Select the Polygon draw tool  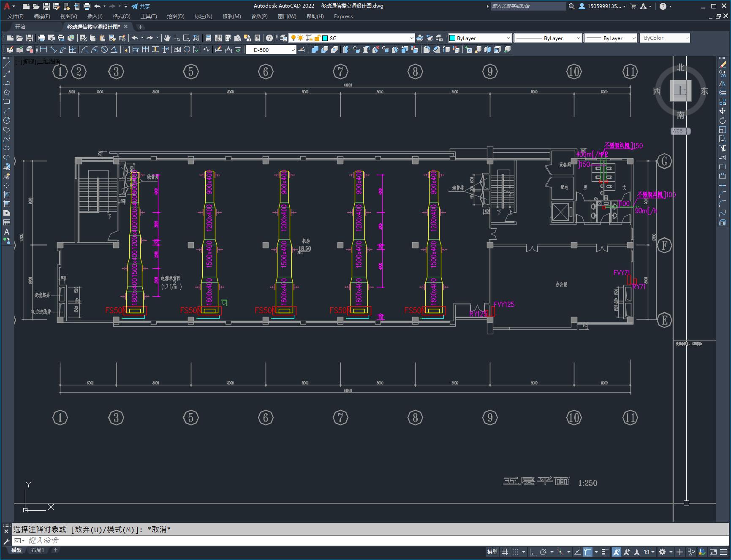pyautogui.click(x=7, y=92)
